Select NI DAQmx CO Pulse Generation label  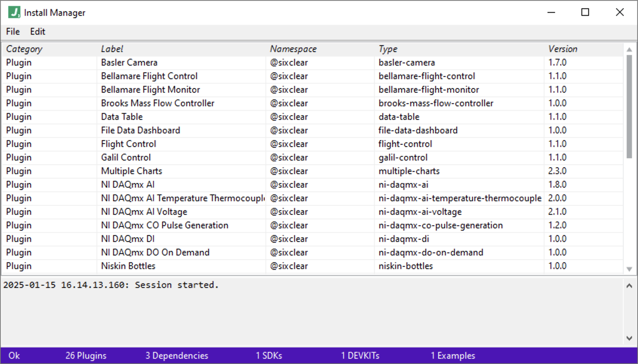pos(165,225)
